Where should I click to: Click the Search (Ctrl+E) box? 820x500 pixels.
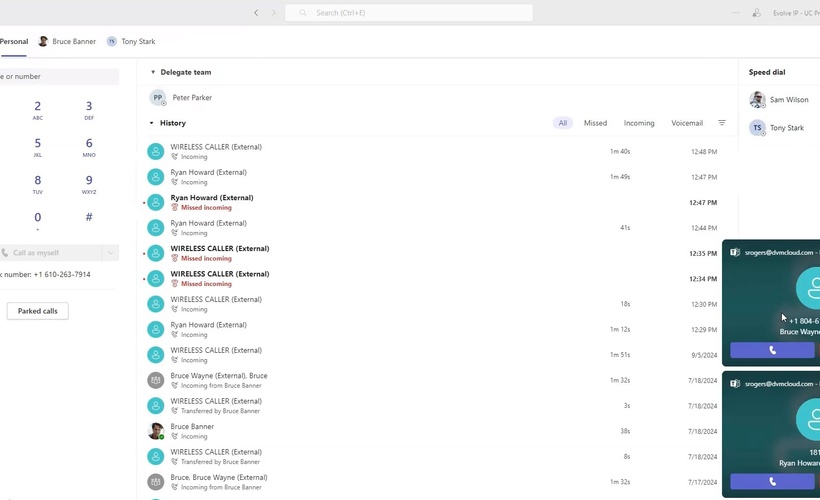click(x=409, y=13)
